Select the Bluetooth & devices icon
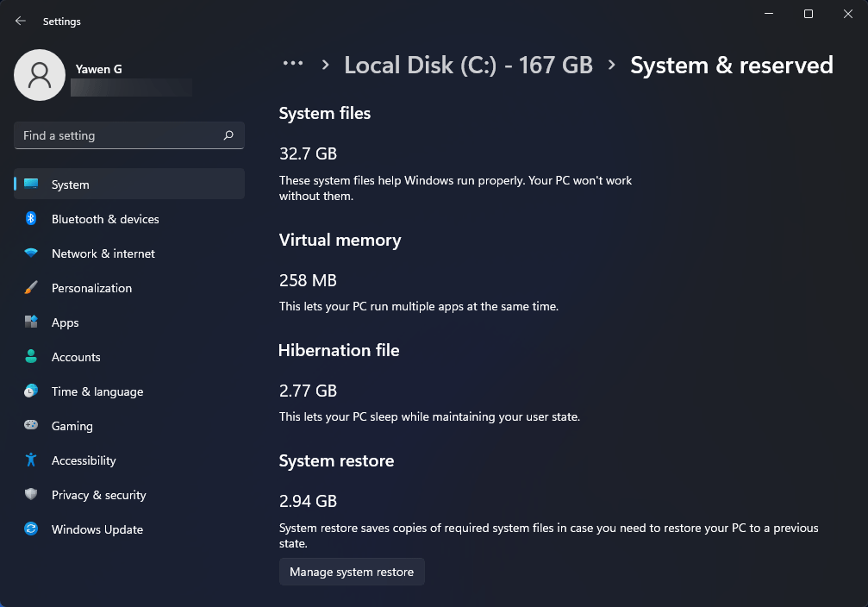 coord(32,219)
